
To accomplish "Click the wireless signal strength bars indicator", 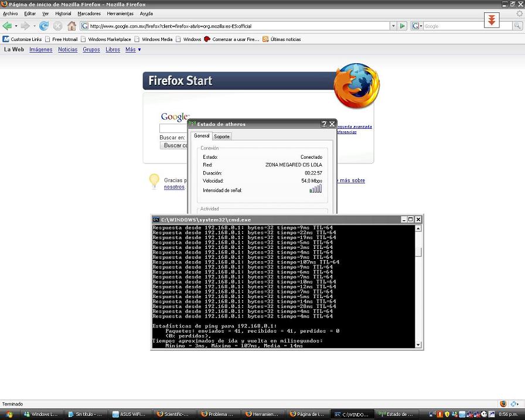I will [x=315, y=189].
